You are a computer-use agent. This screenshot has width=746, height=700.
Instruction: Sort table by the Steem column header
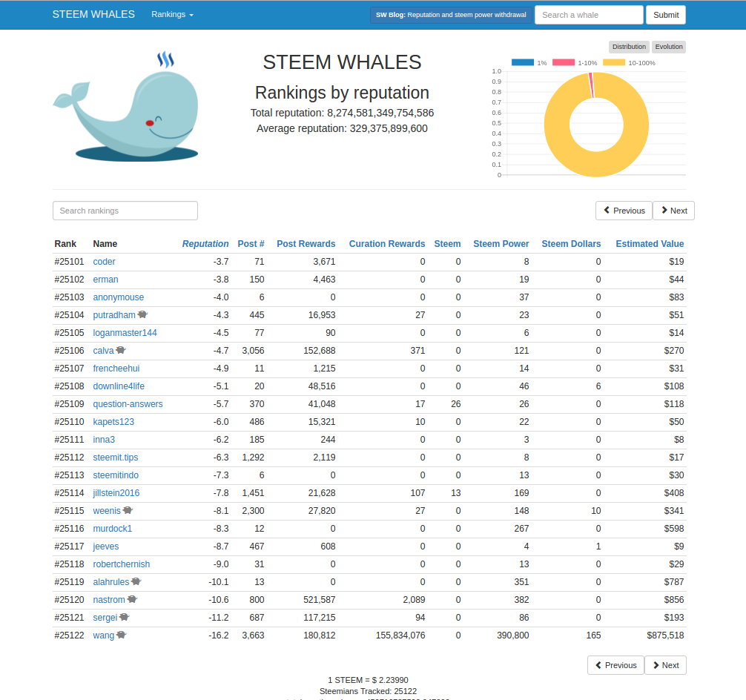[447, 244]
